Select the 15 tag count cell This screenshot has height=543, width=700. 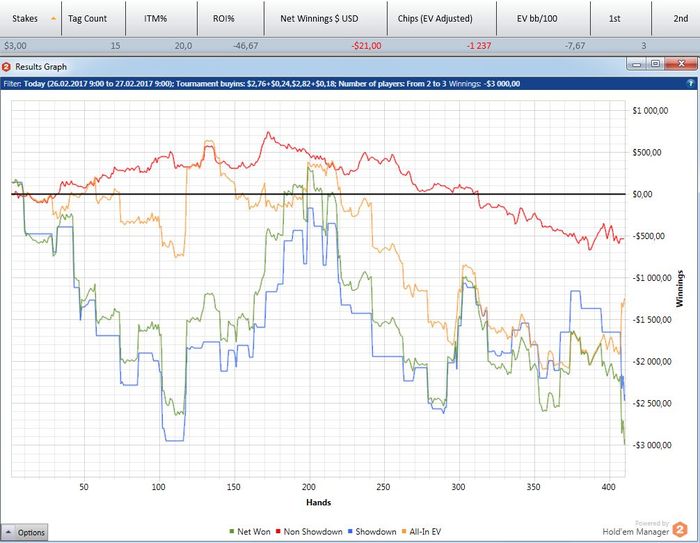click(x=116, y=46)
